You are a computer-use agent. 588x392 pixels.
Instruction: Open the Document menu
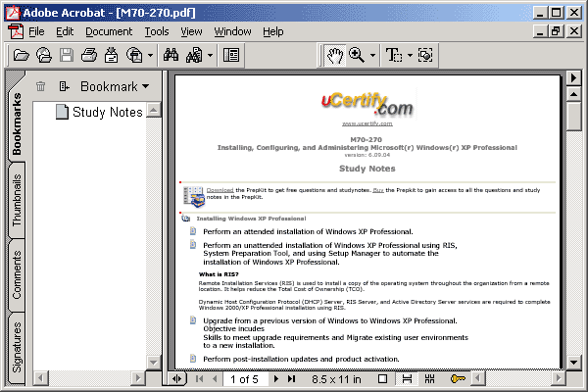pos(109,31)
